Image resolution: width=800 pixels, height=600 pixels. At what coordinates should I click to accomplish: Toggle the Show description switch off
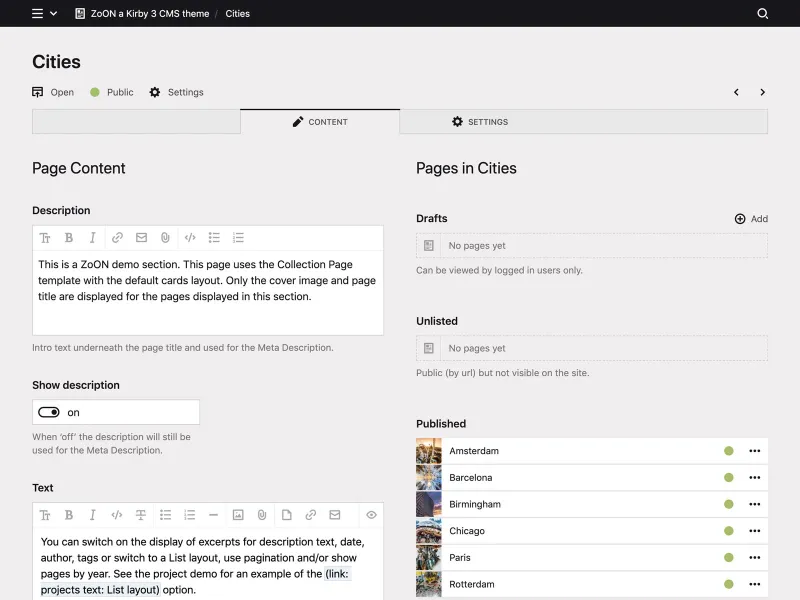pos(49,411)
